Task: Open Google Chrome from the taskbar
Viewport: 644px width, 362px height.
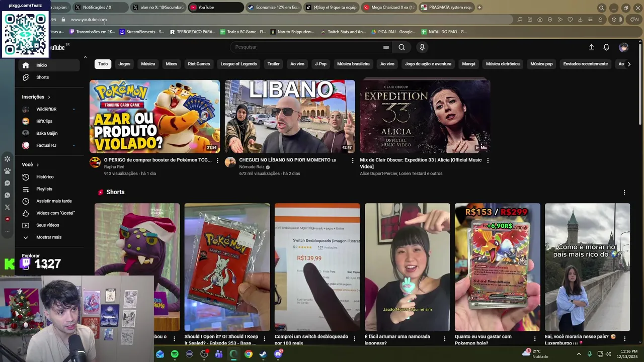Action: pyautogui.click(x=249, y=354)
